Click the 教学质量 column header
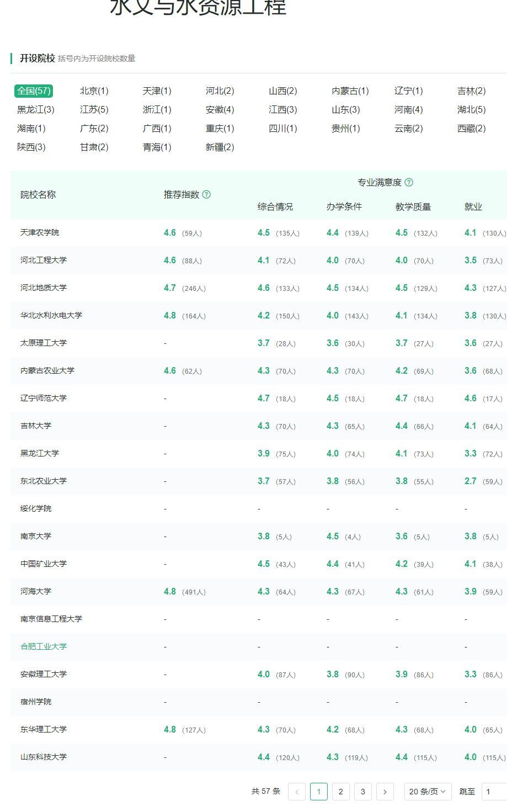507x812 pixels. tap(413, 206)
